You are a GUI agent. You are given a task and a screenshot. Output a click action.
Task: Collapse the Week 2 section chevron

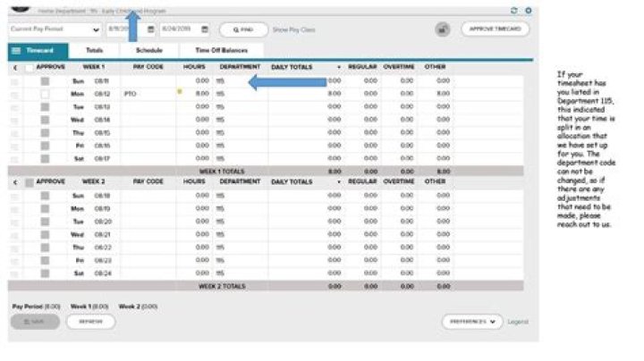coord(15,182)
